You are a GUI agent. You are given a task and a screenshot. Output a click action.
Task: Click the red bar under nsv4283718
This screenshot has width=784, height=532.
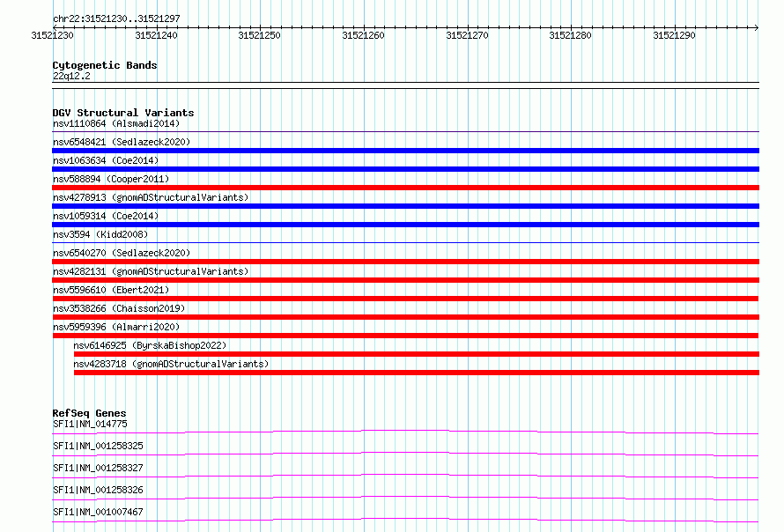coord(417,373)
